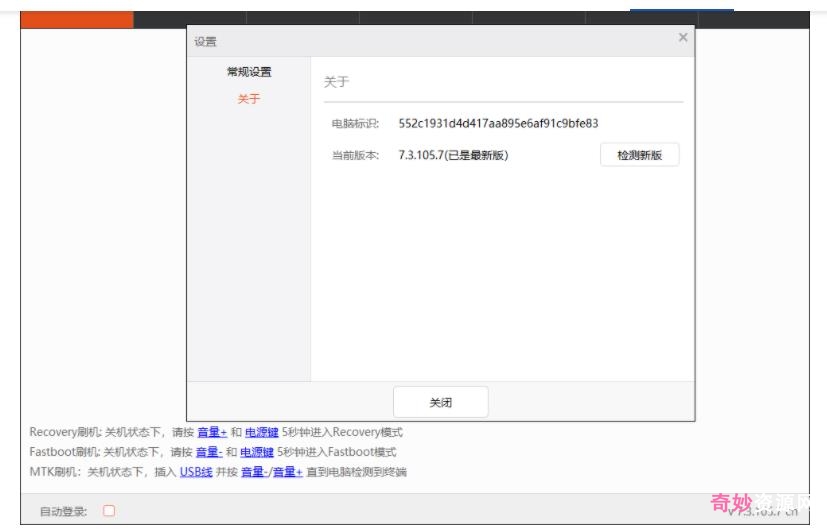Close the 设置 dialog with the X
The width and height of the screenshot is (827, 532).
pos(683,38)
